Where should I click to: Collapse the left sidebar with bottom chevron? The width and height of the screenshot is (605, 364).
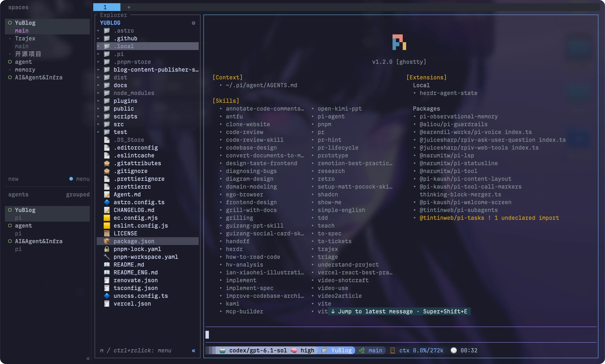pos(88,359)
